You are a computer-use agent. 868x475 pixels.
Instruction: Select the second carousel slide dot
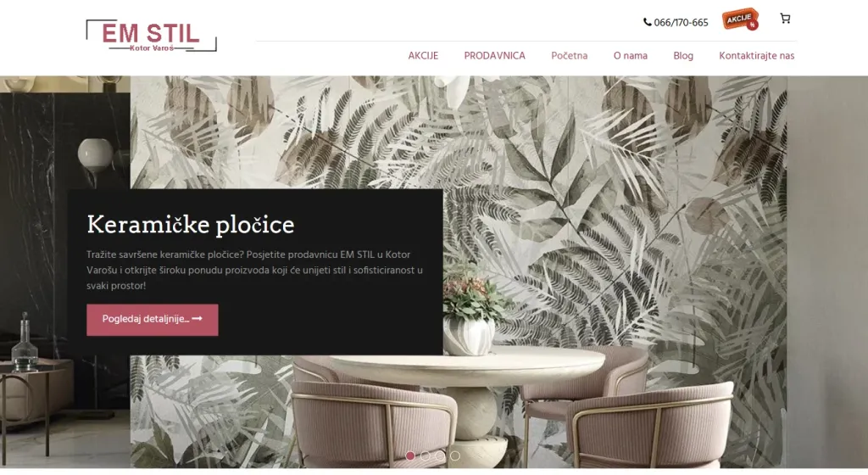coord(426,455)
